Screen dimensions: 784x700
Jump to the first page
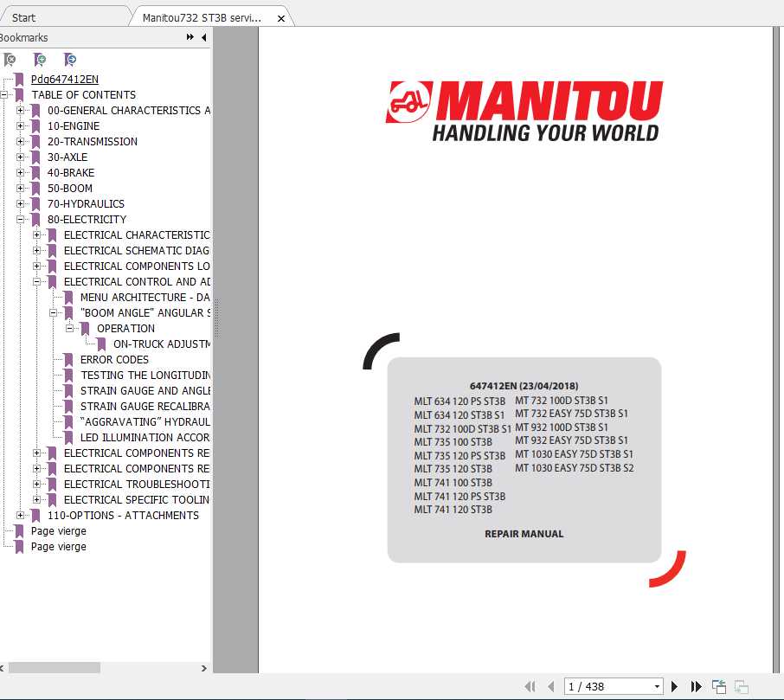[530, 685]
